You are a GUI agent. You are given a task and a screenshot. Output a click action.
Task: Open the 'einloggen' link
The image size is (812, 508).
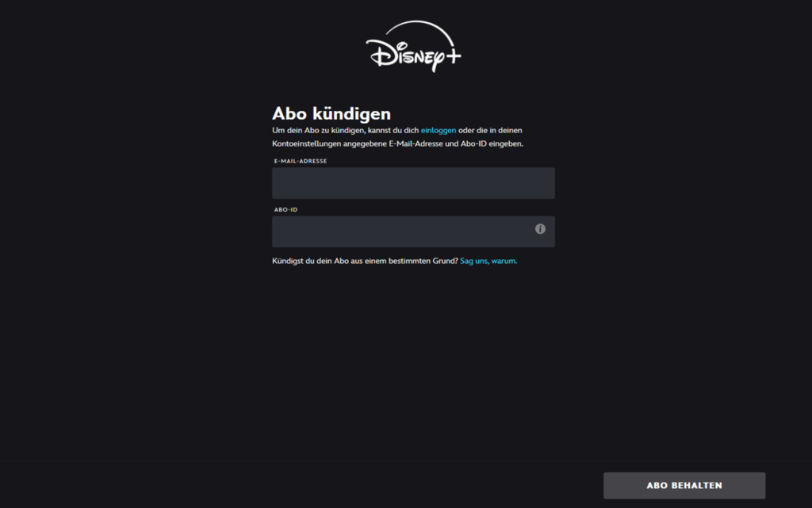point(439,130)
